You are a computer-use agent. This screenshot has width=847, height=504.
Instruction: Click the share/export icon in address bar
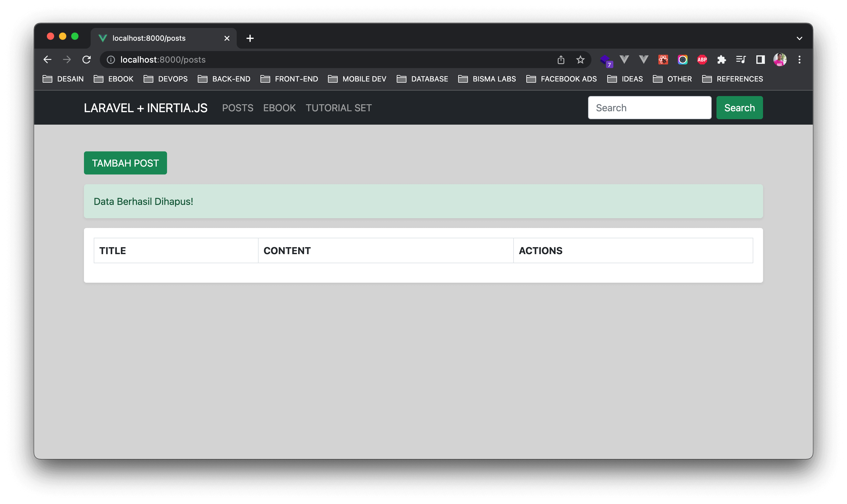[x=561, y=60]
